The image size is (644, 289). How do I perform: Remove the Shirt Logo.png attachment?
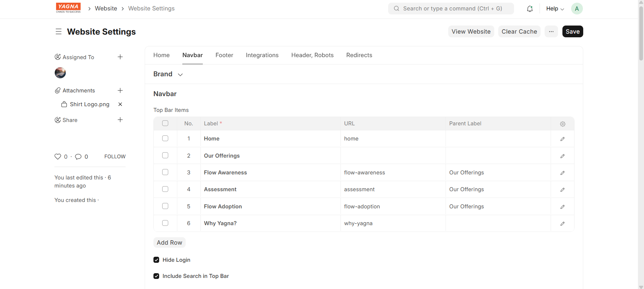[120, 105]
